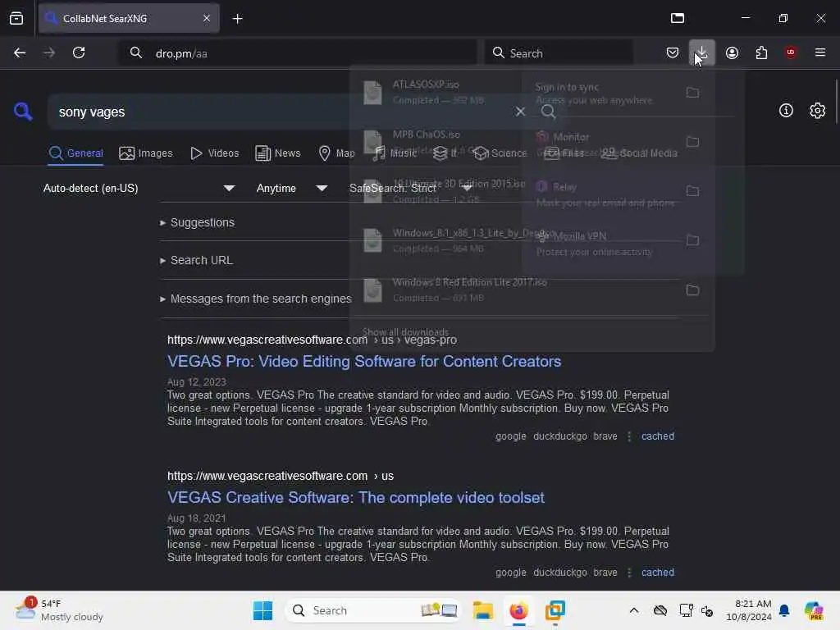The height and width of the screenshot is (630, 840).
Task: Open the SafeSearch: Strict dropdown
Action: [411, 189]
